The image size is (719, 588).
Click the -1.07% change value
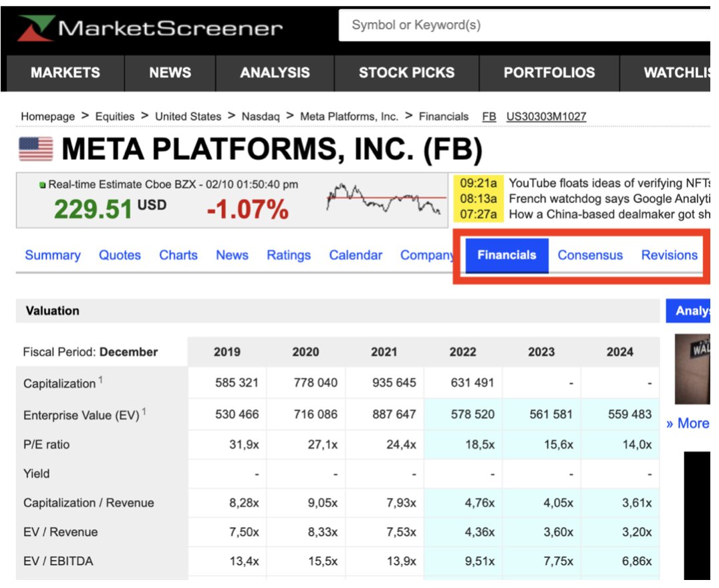pyautogui.click(x=248, y=209)
